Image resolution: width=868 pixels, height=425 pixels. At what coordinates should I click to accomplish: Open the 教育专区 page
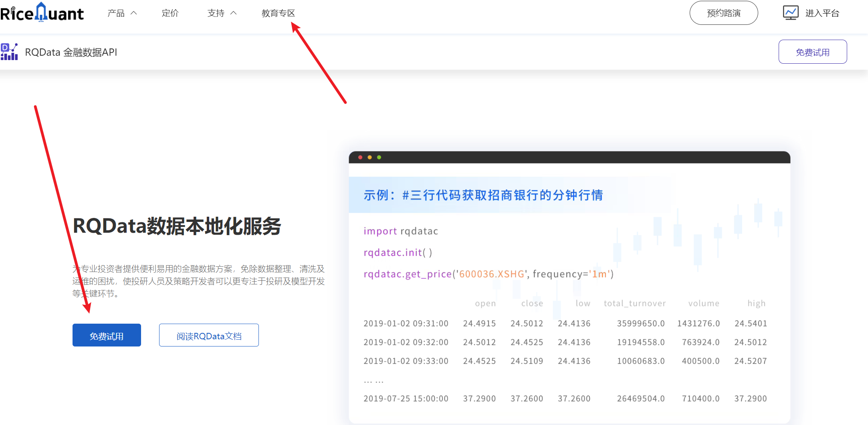point(278,13)
